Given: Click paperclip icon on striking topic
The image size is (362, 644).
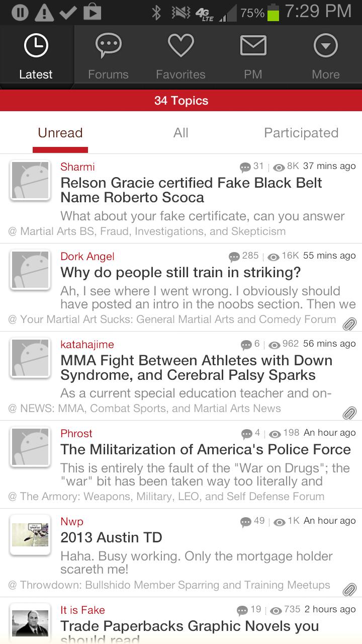Looking at the screenshot, I should point(349,324).
